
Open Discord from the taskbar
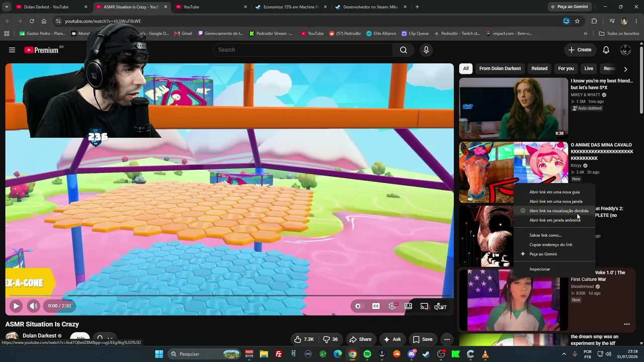tap(412, 354)
